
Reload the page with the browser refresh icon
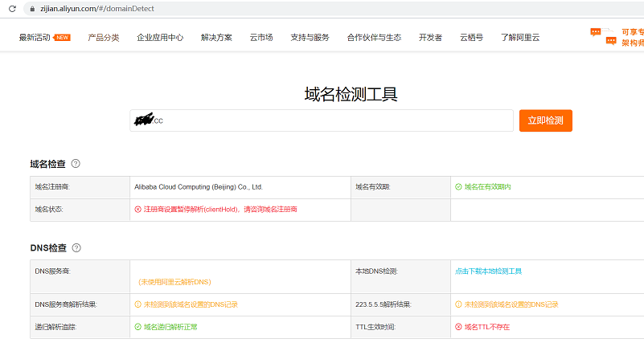tap(12, 9)
